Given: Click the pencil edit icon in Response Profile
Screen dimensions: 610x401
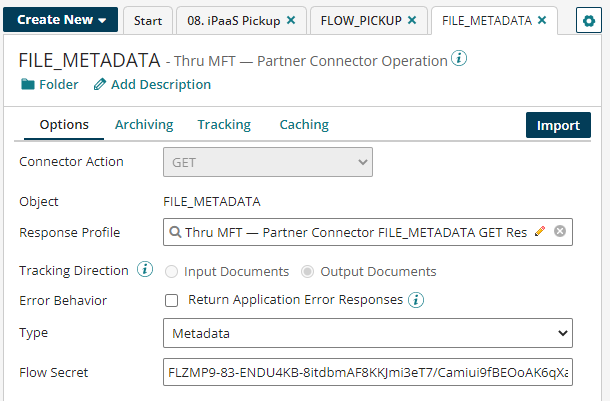Looking at the screenshot, I should click(x=540, y=232).
